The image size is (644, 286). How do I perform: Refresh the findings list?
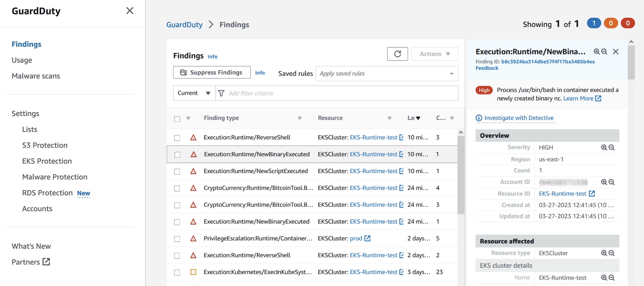coord(397,54)
